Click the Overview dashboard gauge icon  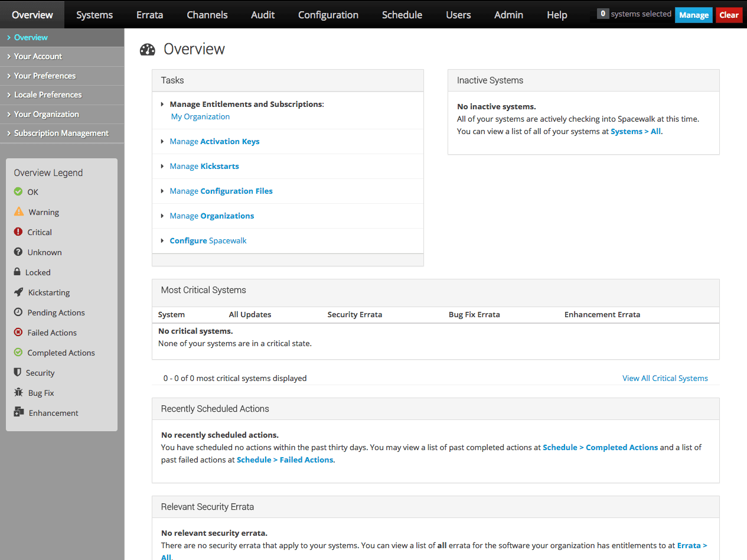coord(147,50)
